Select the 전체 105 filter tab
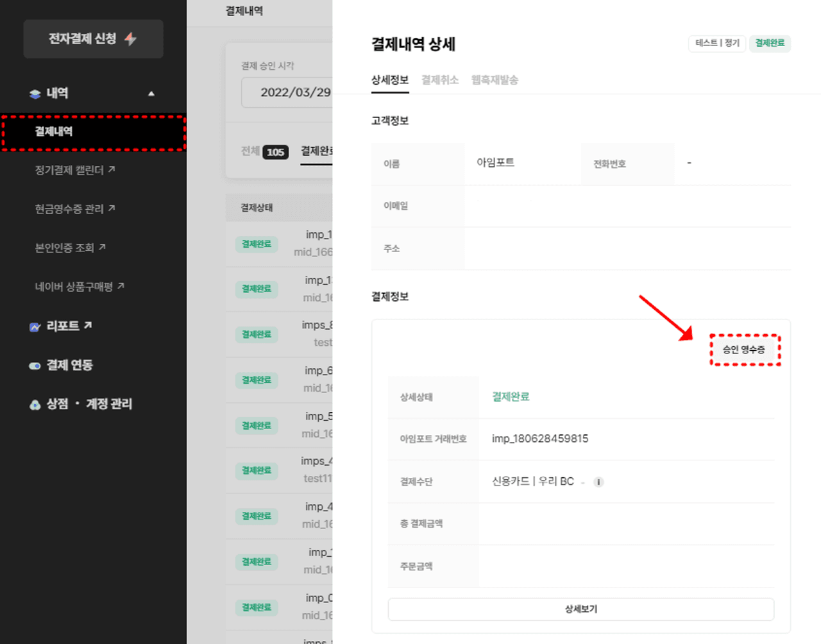 pos(264,151)
